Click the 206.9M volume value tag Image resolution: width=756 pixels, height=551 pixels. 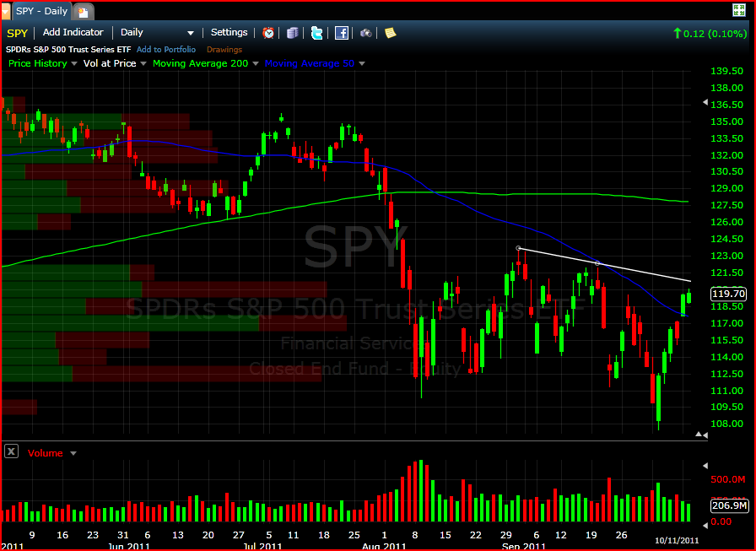point(729,505)
